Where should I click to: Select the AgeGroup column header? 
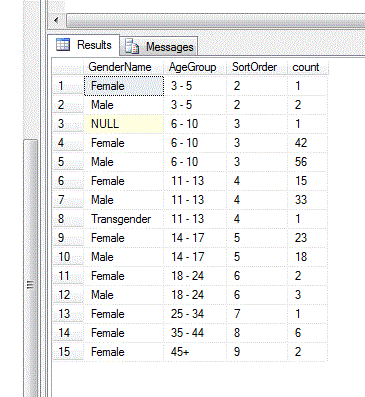tap(195, 67)
